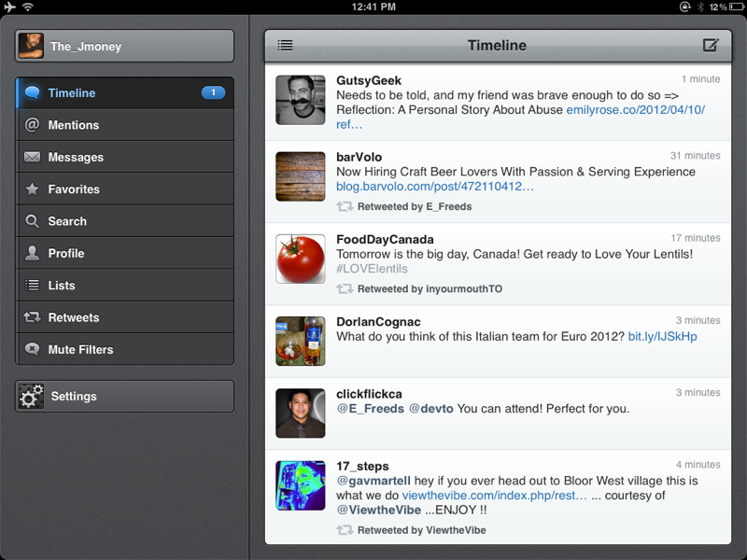Open the Settings button
The image size is (747, 560).
(x=125, y=396)
